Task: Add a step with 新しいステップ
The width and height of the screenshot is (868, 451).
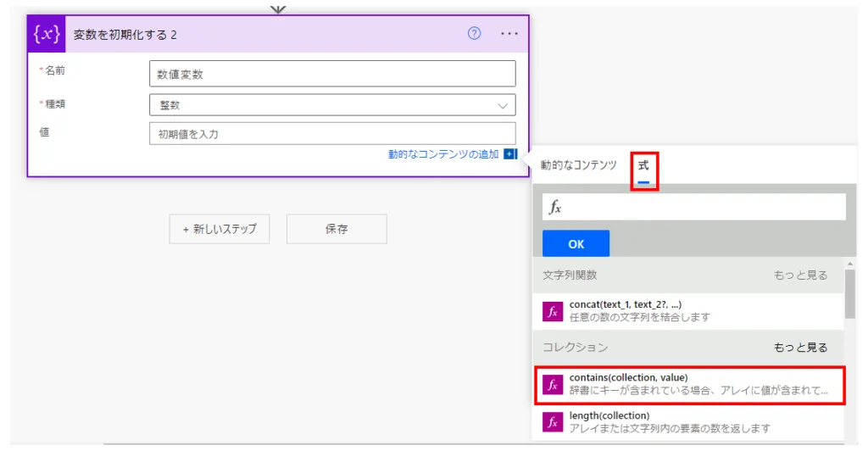Action: (220, 229)
